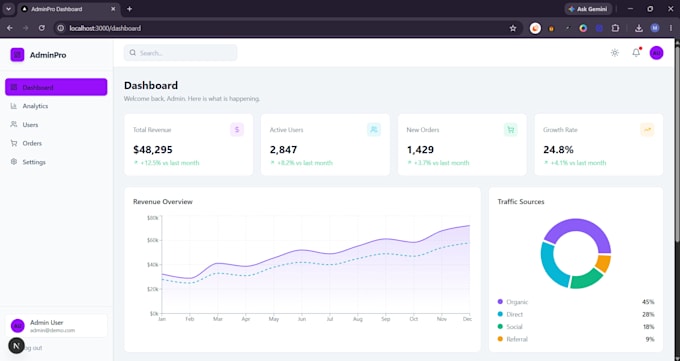Open Chrome three-dot menu
This screenshot has width=680, height=361.
670,28
